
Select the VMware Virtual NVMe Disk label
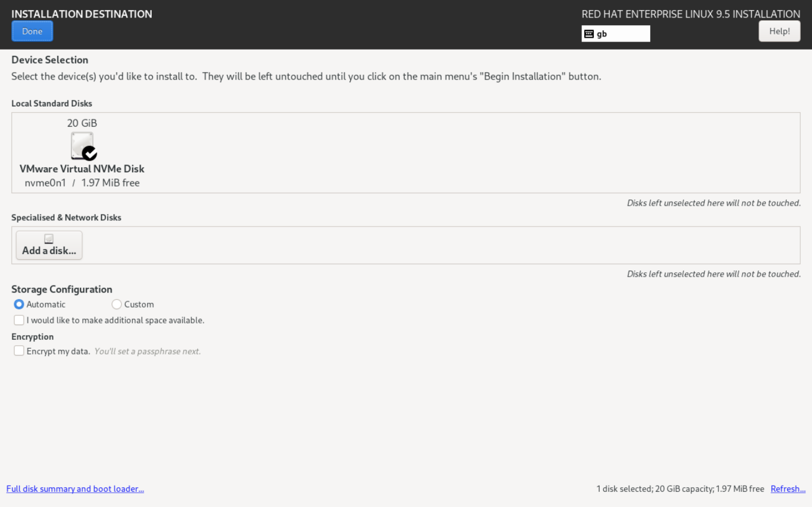tap(82, 169)
